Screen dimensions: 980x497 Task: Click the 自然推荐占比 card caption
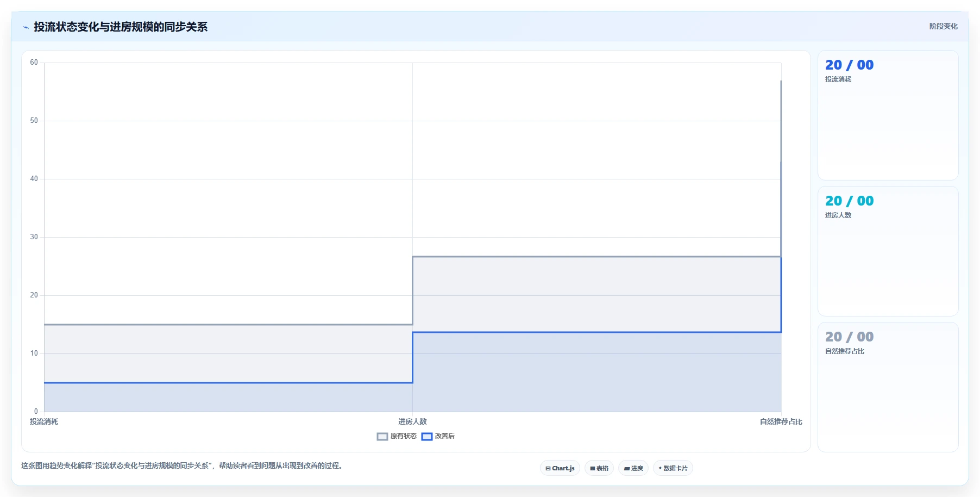pyautogui.click(x=845, y=351)
